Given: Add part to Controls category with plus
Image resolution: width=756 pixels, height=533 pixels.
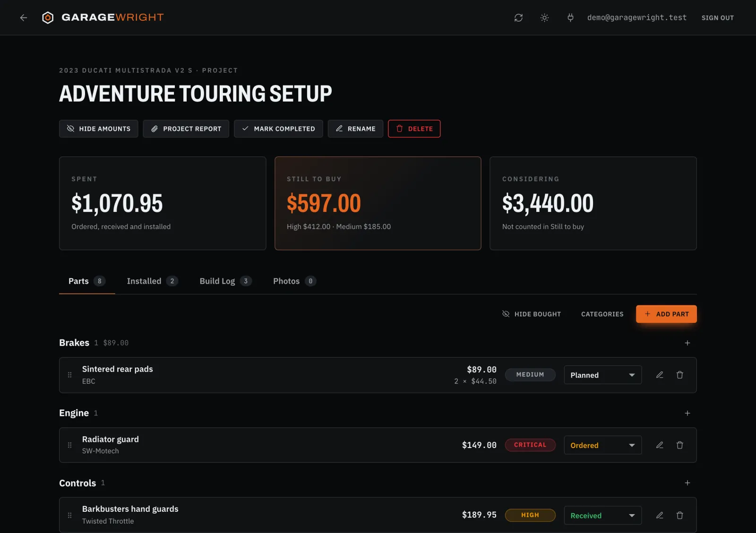Looking at the screenshot, I should (x=687, y=483).
